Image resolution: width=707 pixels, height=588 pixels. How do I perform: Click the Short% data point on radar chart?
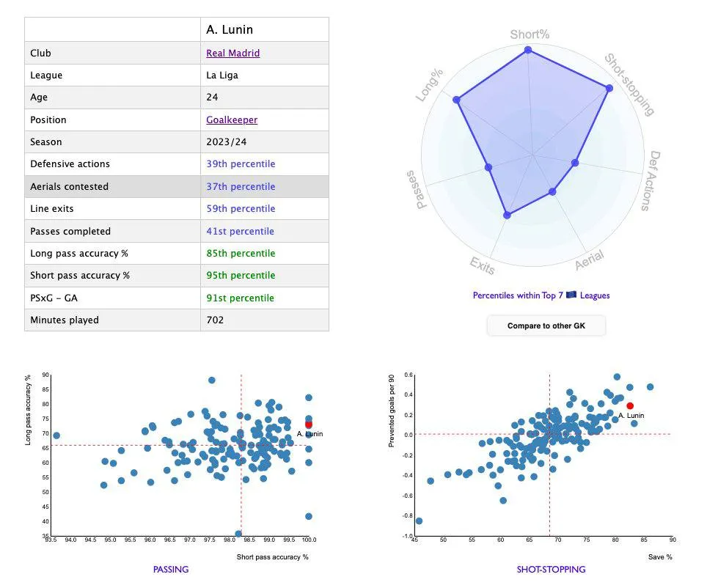click(527, 51)
